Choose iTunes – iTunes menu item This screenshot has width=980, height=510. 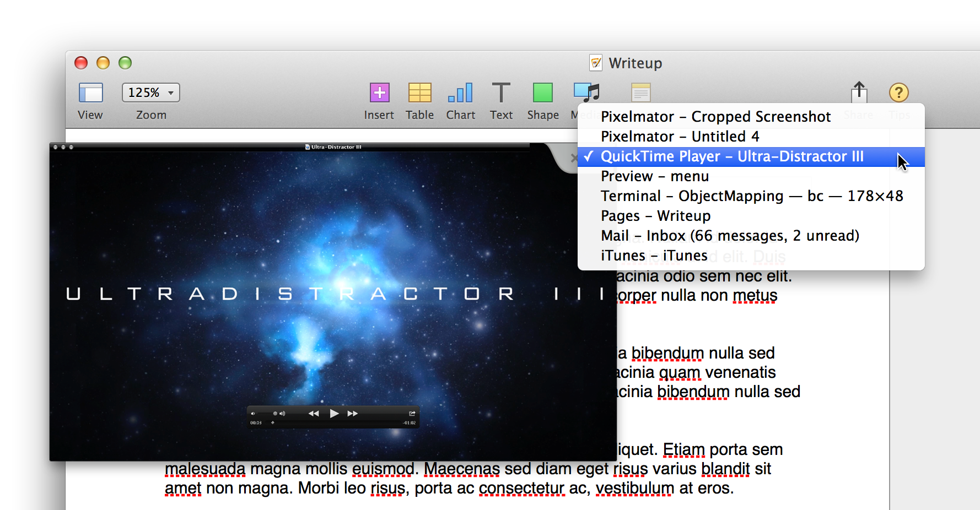click(x=751, y=256)
